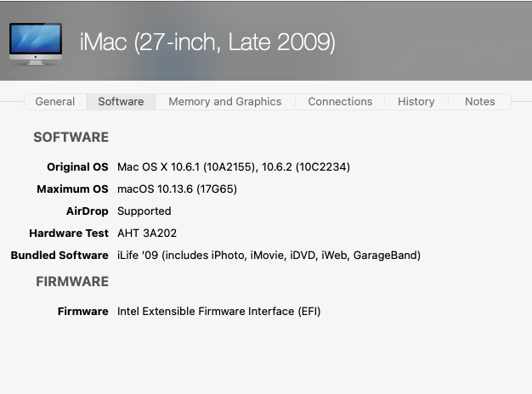Click the iMac (27-inch, Late 2009) title
The width and height of the screenshot is (532, 394).
click(x=207, y=42)
